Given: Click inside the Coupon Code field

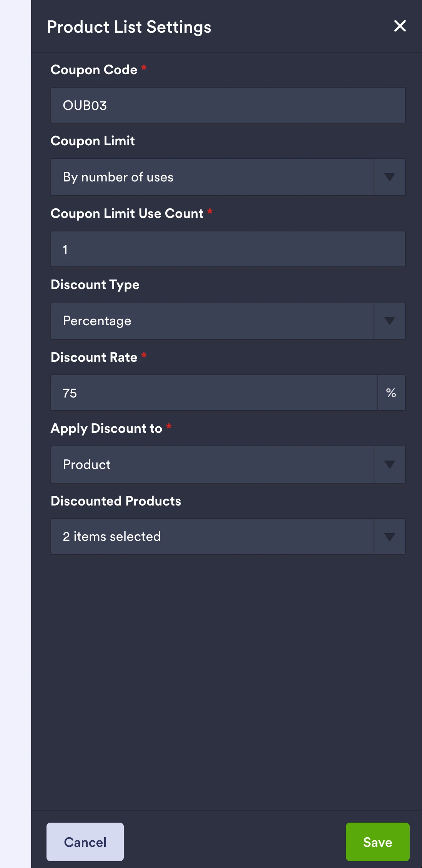Looking at the screenshot, I should tap(228, 105).
